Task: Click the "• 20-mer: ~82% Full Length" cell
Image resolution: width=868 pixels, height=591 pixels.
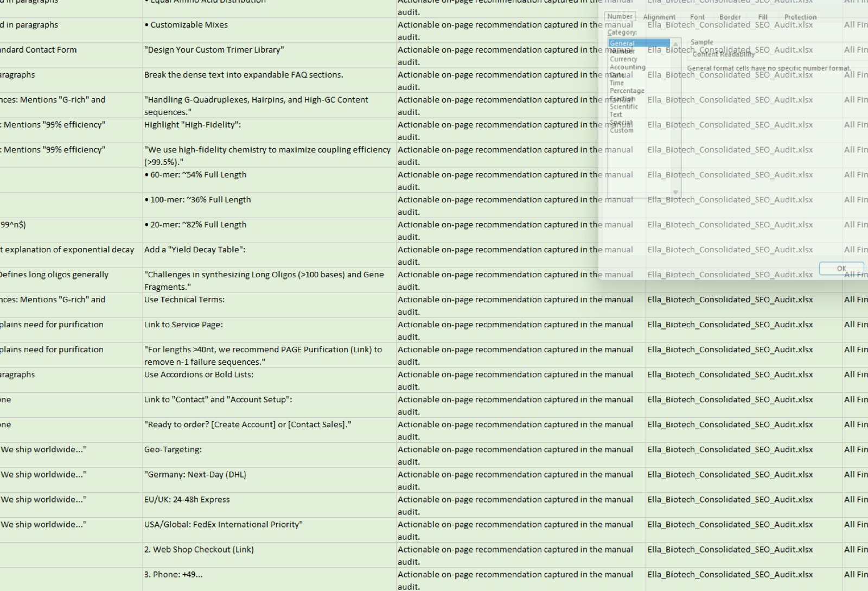Action: coord(269,231)
